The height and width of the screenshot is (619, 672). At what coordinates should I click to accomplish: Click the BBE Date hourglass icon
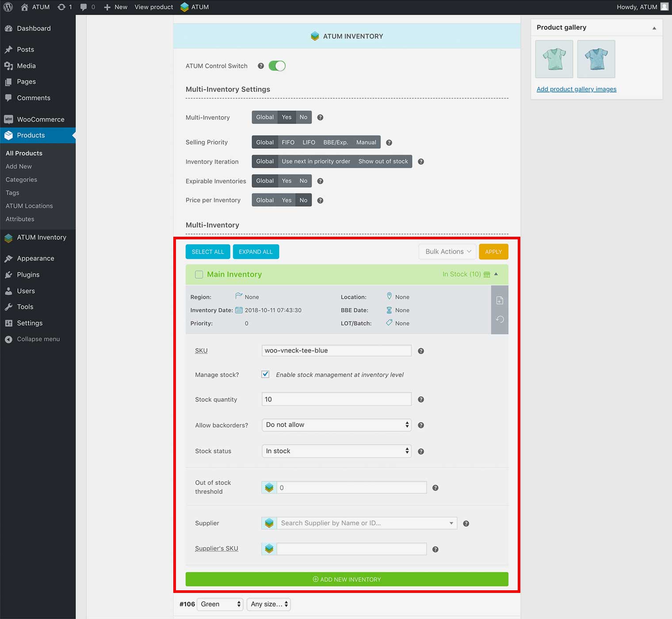pyautogui.click(x=389, y=310)
